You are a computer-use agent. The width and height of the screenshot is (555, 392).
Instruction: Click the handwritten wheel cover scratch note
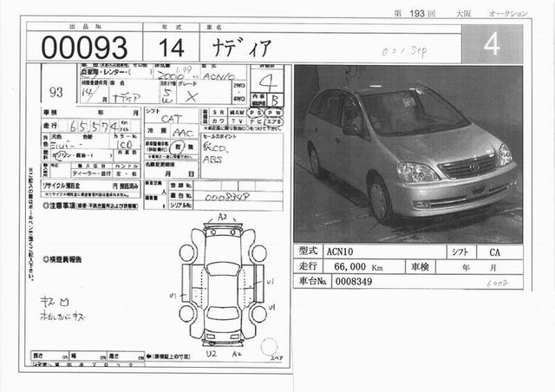pyautogui.click(x=63, y=316)
